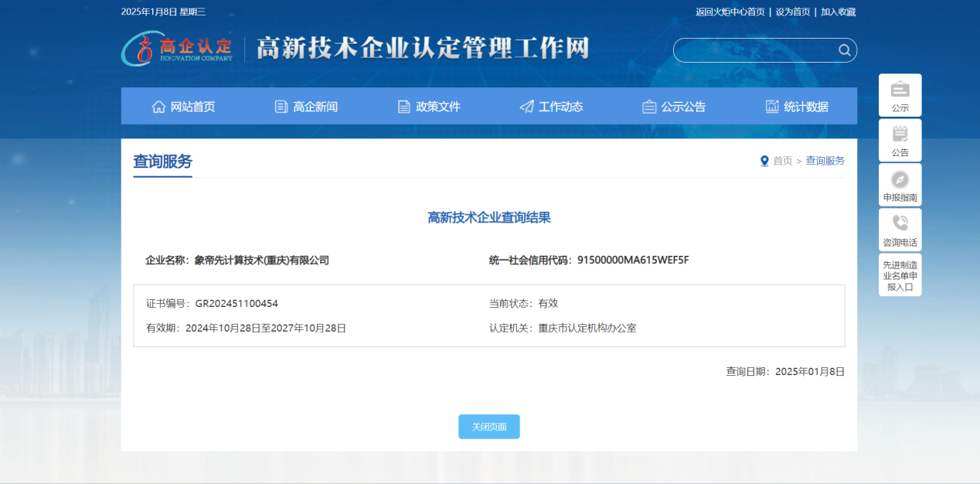Click certificate number GR202451100454
Viewport: 980px width, 484px height.
pos(236,304)
